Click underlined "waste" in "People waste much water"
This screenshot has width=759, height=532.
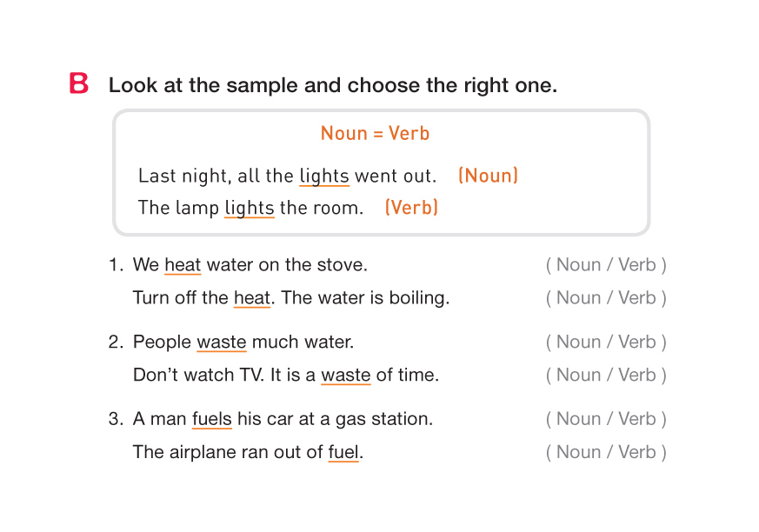click(222, 342)
